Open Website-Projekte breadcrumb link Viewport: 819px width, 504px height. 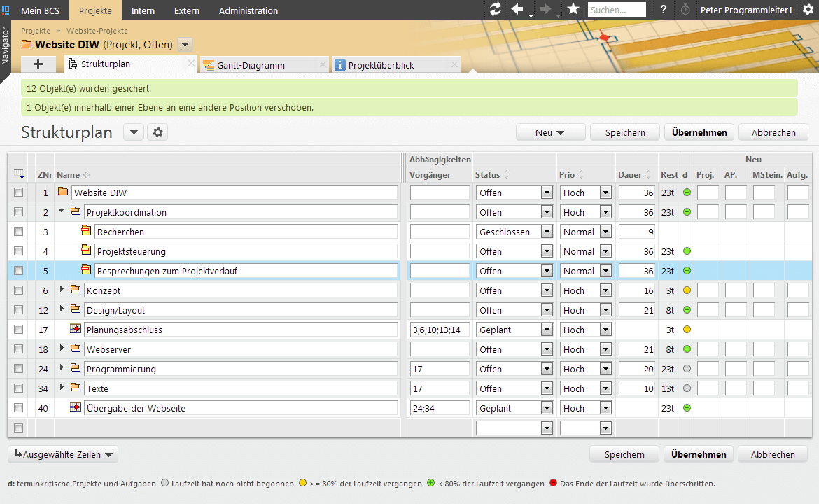[x=97, y=31]
